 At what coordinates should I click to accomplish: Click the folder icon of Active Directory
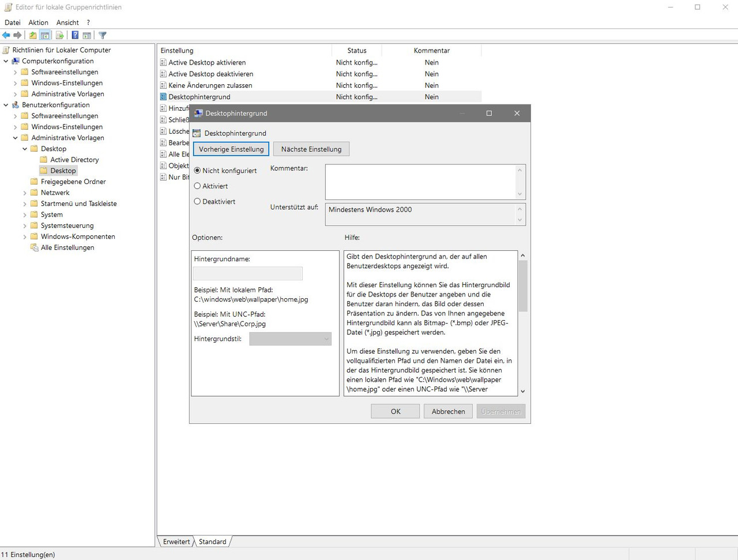(44, 160)
